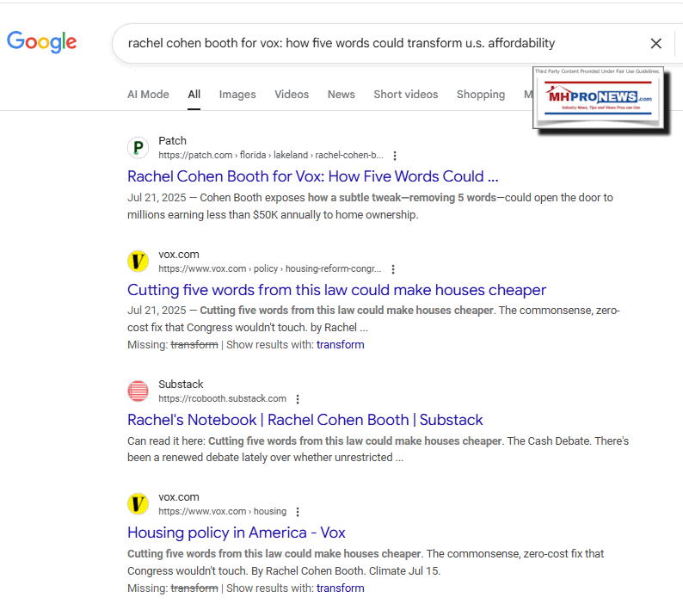Select the News search tab
The image size is (683, 616).
[341, 95]
